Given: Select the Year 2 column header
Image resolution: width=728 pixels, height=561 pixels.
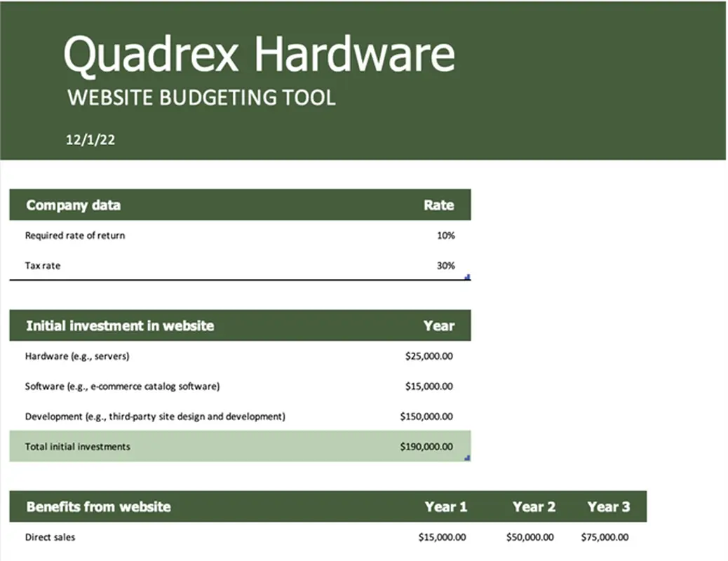Looking at the screenshot, I should [x=534, y=506].
